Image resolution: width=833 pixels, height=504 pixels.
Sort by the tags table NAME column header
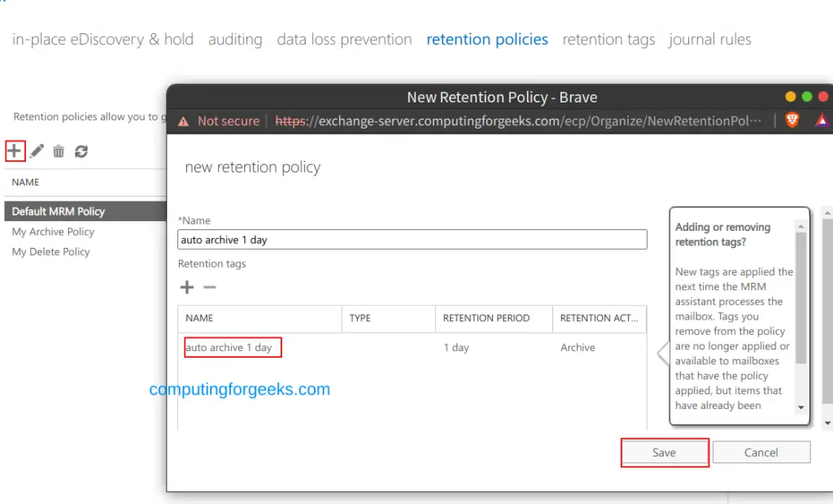click(x=259, y=318)
